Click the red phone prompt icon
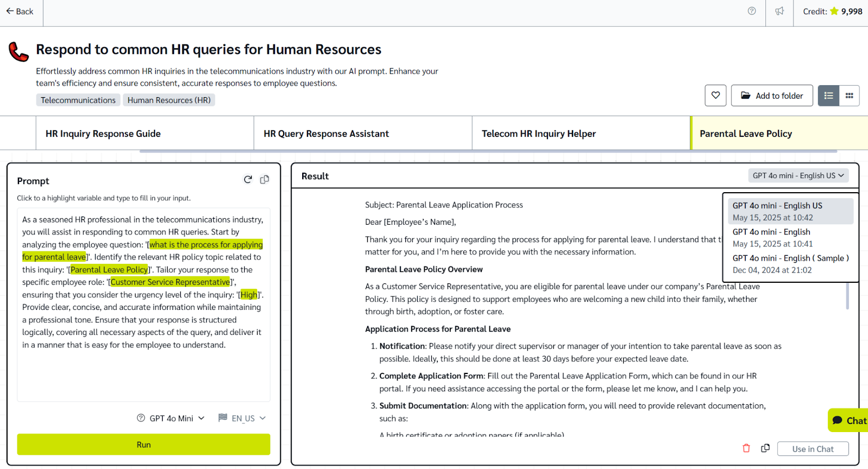This screenshot has height=469, width=868. 18,52
